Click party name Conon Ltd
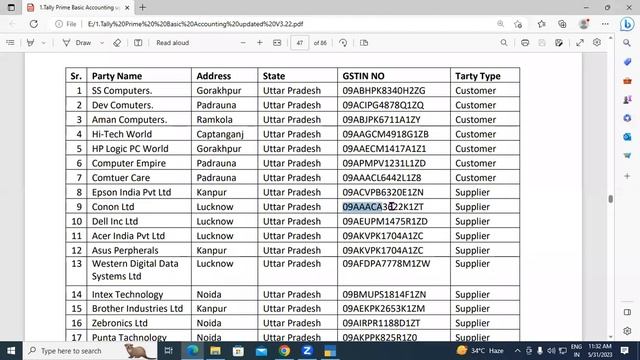Image resolution: width=640 pixels, height=360 pixels. 113,207
